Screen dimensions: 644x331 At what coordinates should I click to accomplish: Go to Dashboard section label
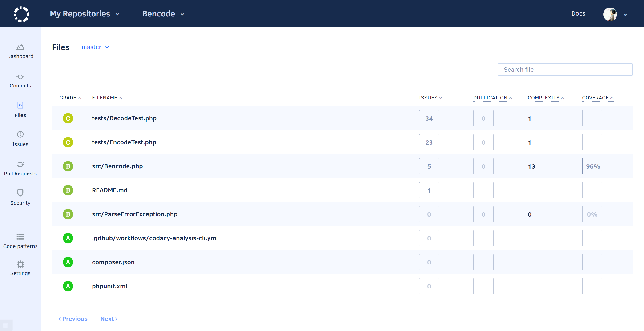(20, 56)
